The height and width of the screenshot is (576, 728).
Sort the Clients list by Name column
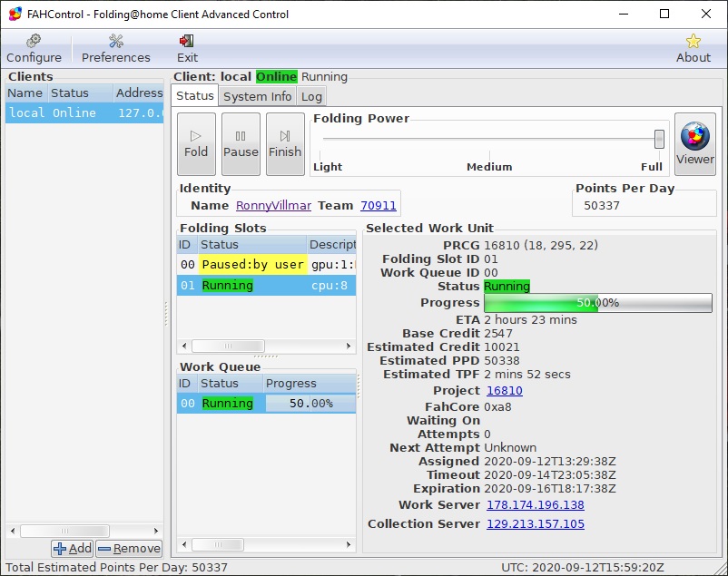26,93
